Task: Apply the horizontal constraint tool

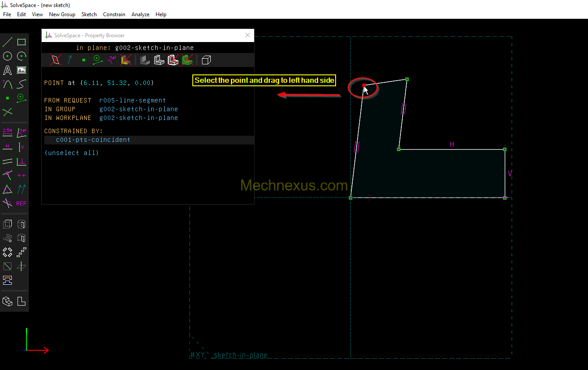Action: tap(7, 147)
